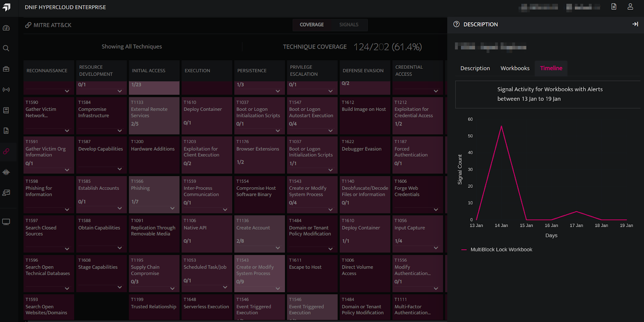The image size is (644, 322).
Task: Open the reports document sidebar icon
Action: coord(6,131)
